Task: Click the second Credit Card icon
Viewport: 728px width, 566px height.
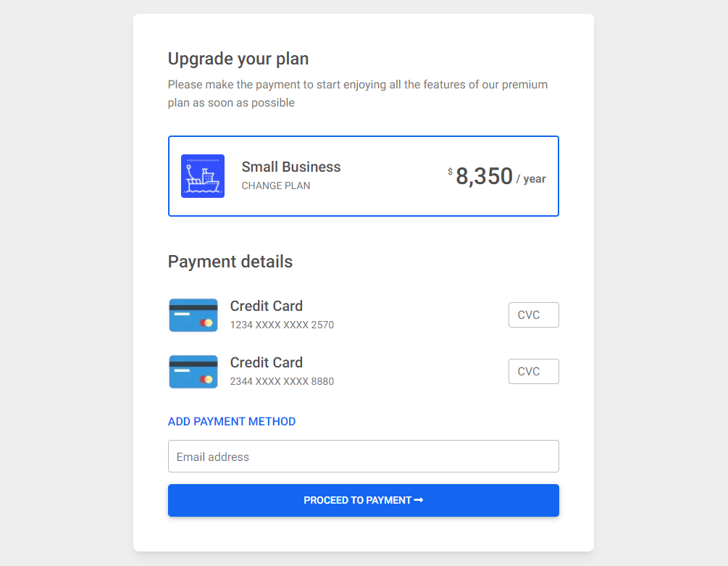Action: click(x=193, y=371)
